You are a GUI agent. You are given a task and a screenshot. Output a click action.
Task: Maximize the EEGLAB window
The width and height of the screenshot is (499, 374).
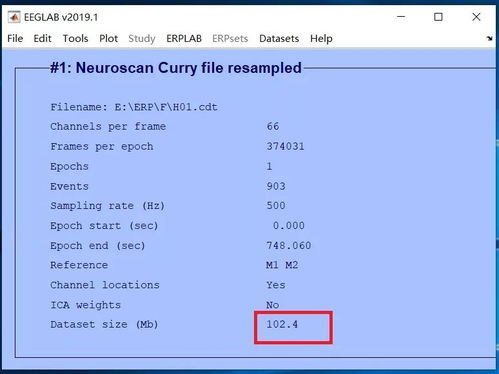click(438, 17)
